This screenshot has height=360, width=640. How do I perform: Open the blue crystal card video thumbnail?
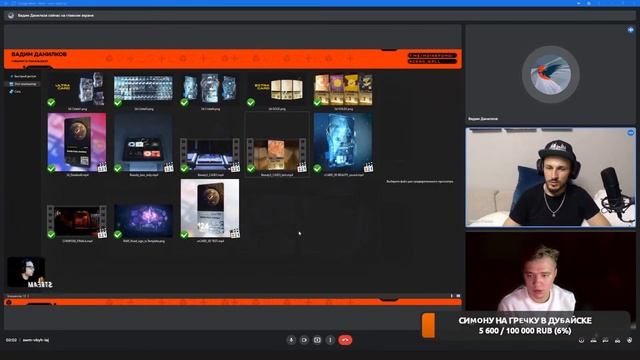[343, 142]
